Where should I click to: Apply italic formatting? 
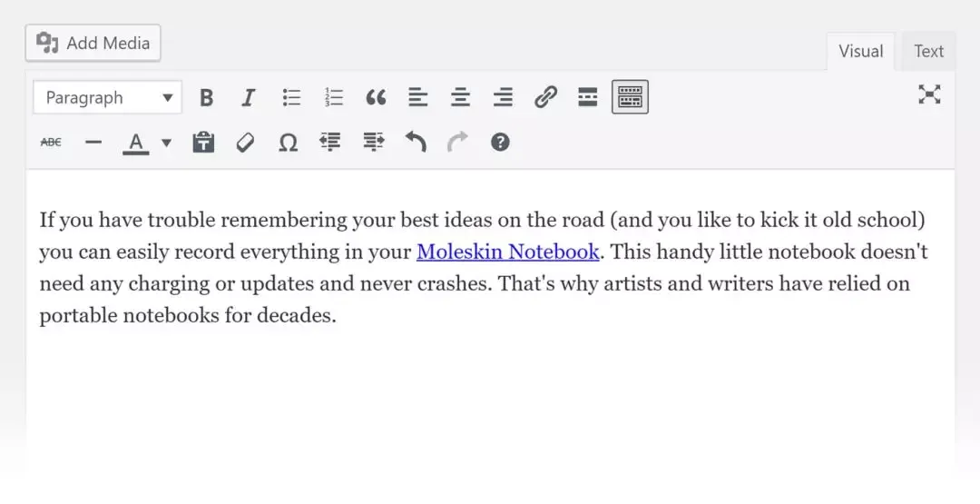[249, 98]
